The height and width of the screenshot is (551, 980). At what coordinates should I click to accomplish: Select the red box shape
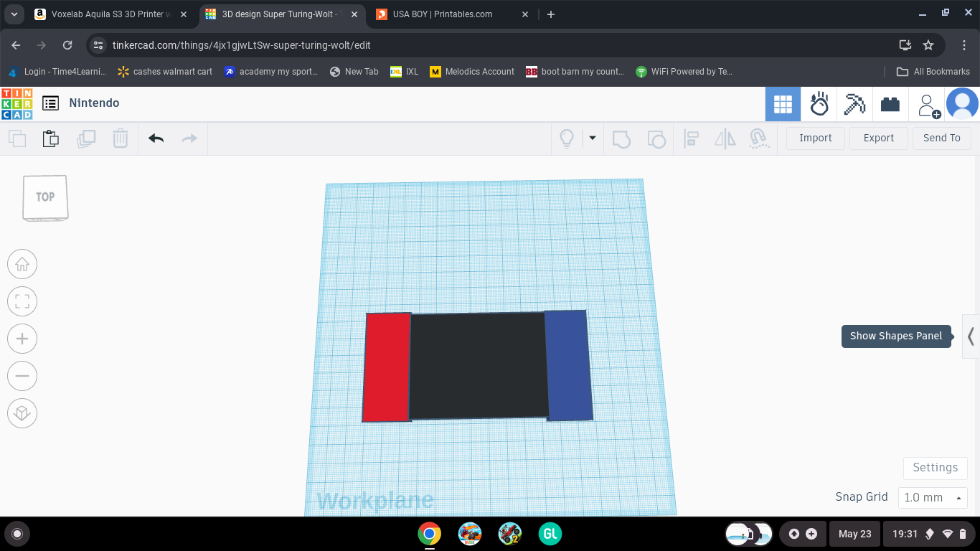[x=387, y=367]
